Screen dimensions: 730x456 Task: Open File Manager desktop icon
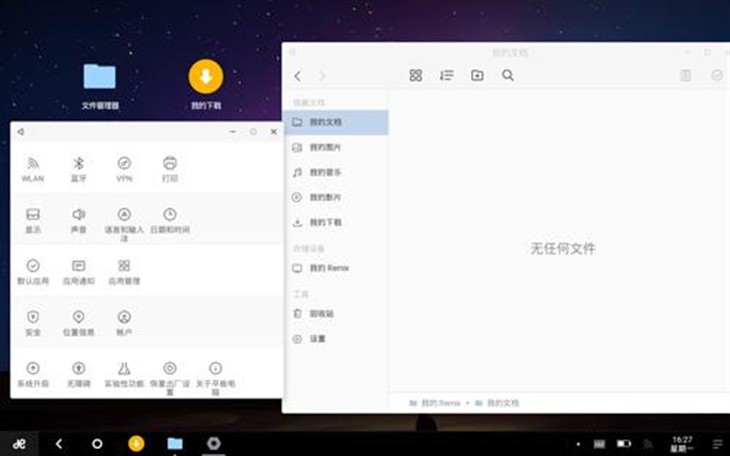[x=100, y=87]
